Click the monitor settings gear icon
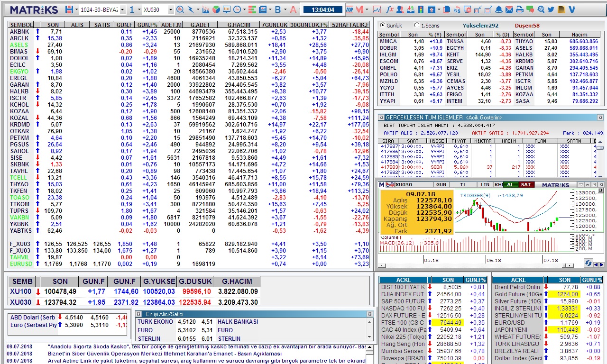Viewport: 607px width, 364px height. 468,9
